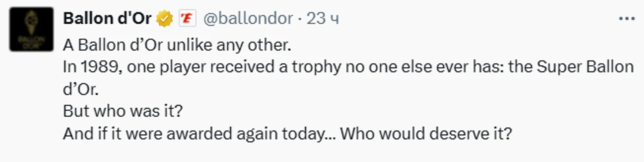The width and height of the screenshot is (644, 162).
Task: Click the word "Who" starting "Who would deserve it?"
Action: pos(356,133)
